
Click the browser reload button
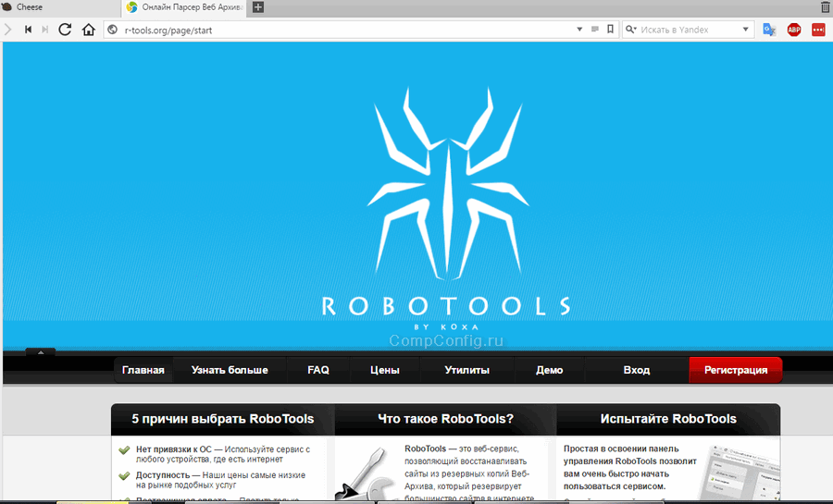pyautogui.click(x=65, y=30)
